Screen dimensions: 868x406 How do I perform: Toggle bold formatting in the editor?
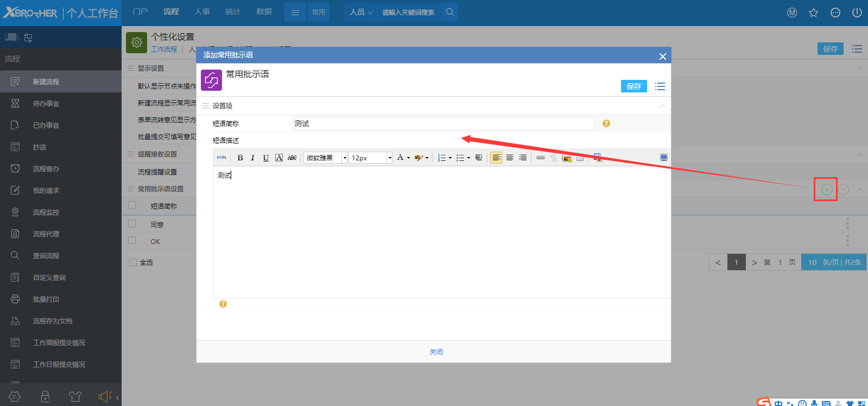point(240,158)
